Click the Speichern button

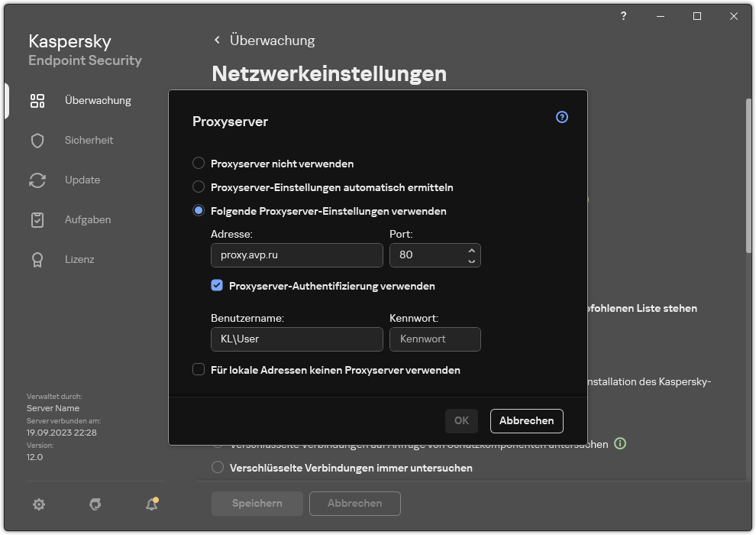(257, 503)
